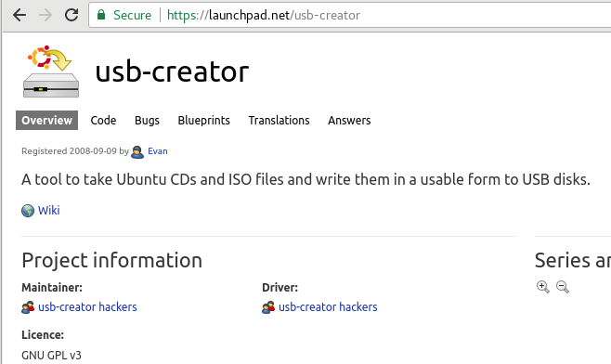Open the Answers tab
The image size is (611, 364).
(x=349, y=120)
